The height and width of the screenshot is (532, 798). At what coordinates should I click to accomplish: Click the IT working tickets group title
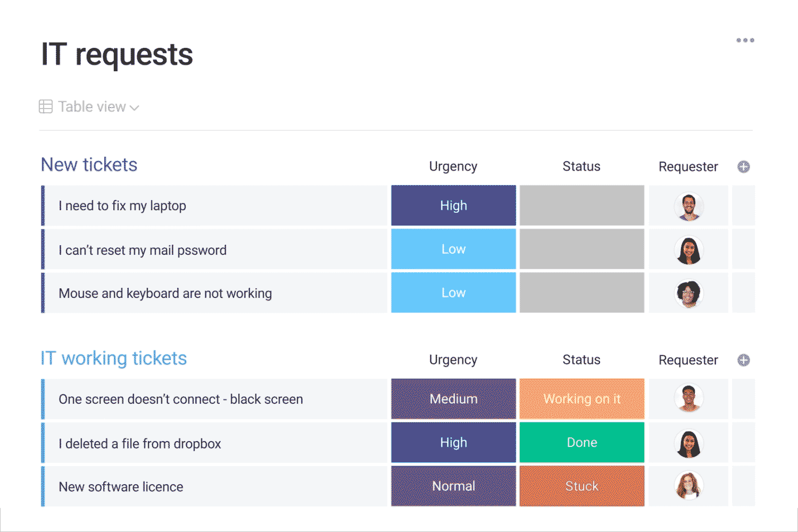(x=114, y=359)
